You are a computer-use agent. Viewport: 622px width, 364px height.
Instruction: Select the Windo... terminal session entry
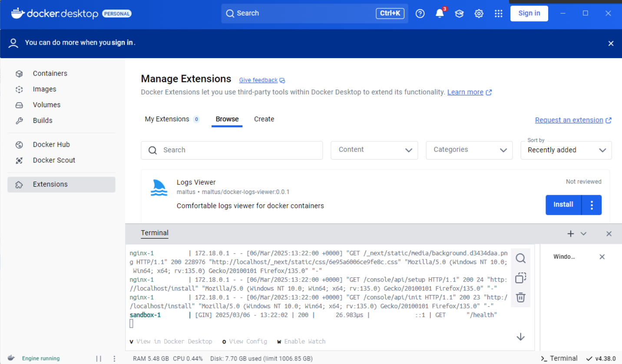click(x=564, y=257)
